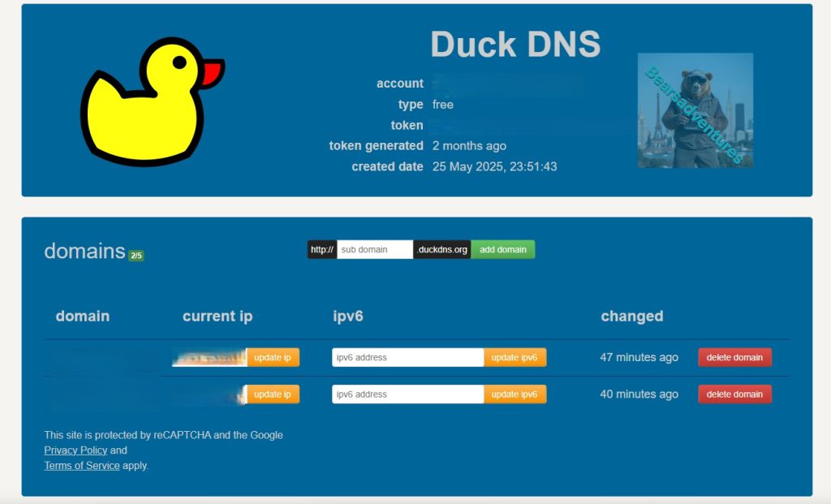Image resolution: width=831 pixels, height=504 pixels.
Task: Click the 'current ip' column header
Action: tap(217, 317)
